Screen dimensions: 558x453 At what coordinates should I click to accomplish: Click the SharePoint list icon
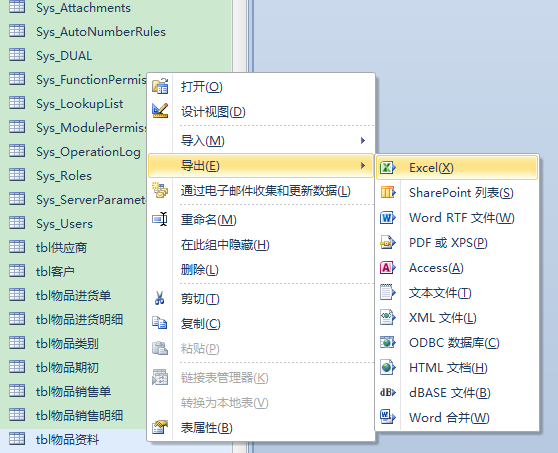(388, 193)
